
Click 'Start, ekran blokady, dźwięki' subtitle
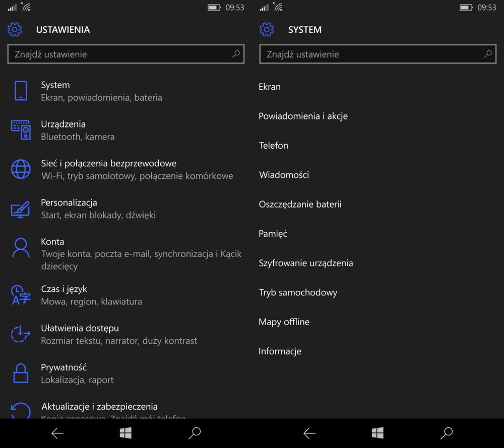[98, 215]
